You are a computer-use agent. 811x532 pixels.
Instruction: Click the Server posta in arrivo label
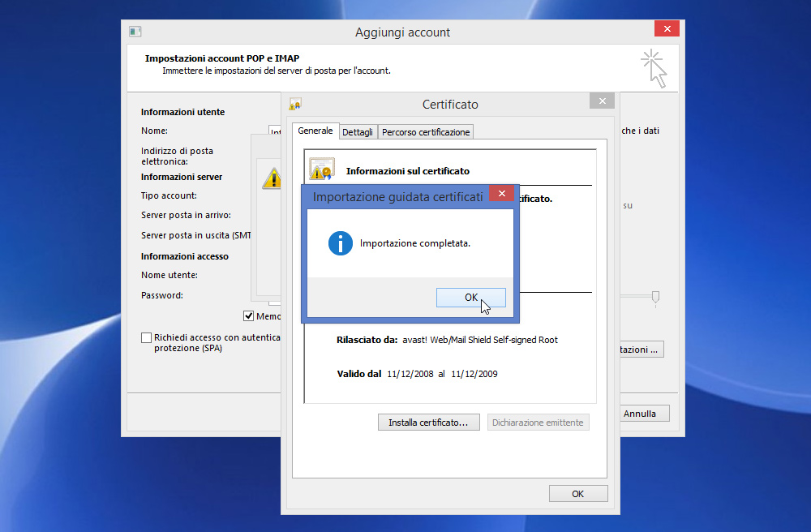tap(186, 215)
